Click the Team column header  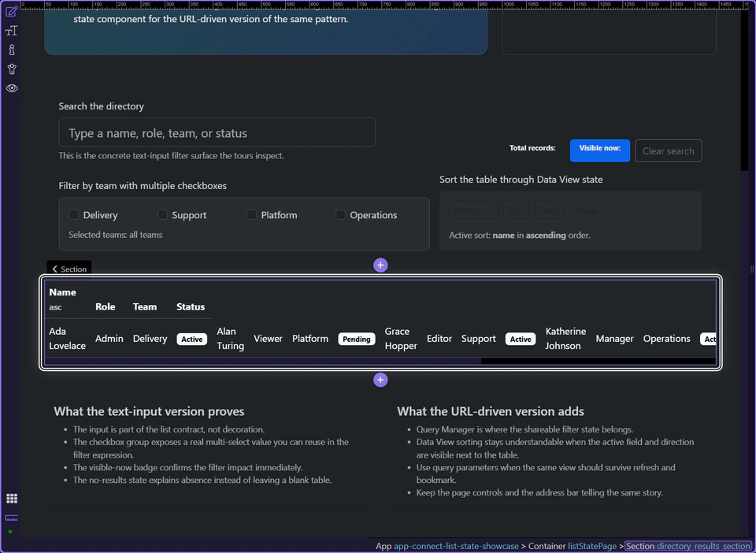click(145, 306)
